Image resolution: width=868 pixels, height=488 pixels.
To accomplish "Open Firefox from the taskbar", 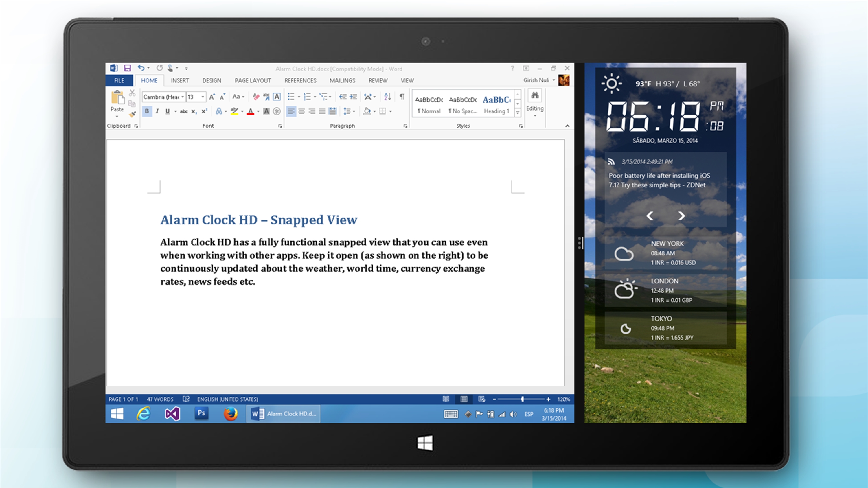I will 231,414.
